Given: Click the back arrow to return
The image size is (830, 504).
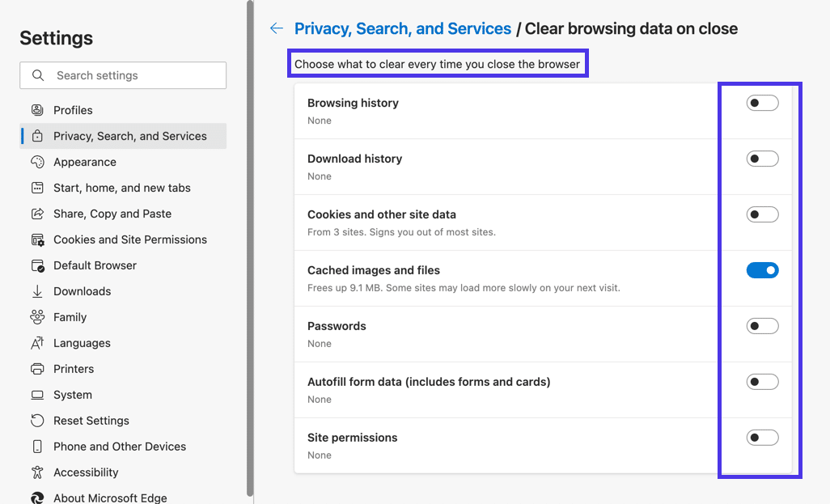Looking at the screenshot, I should pyautogui.click(x=276, y=28).
